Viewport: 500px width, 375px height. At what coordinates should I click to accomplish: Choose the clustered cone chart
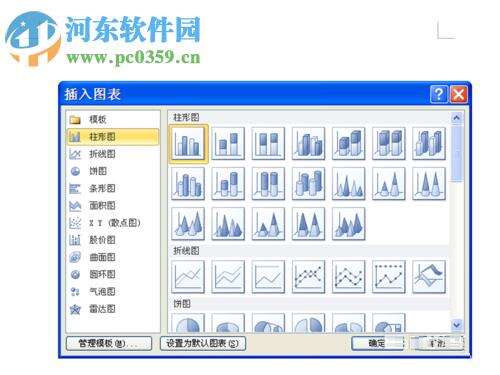pos(349,184)
